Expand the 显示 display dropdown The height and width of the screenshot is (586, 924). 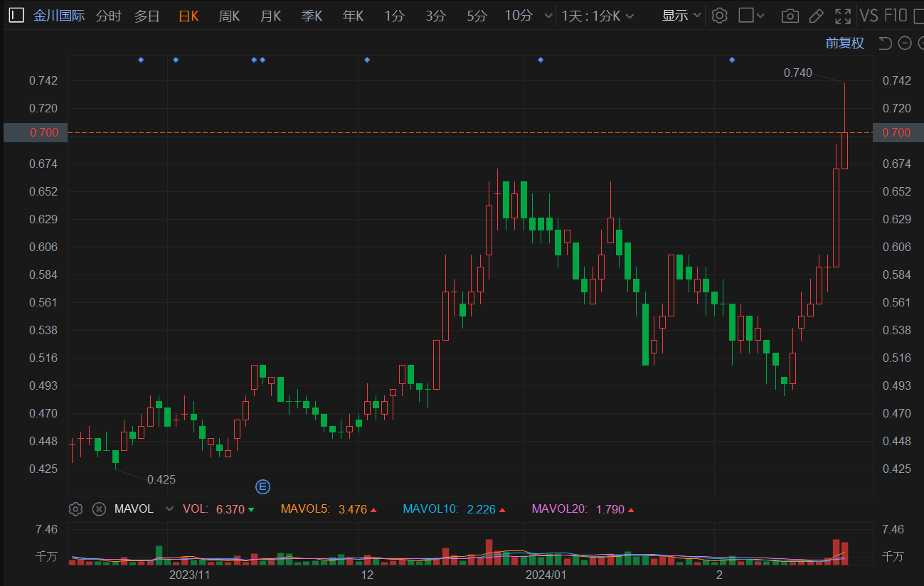[x=681, y=16]
